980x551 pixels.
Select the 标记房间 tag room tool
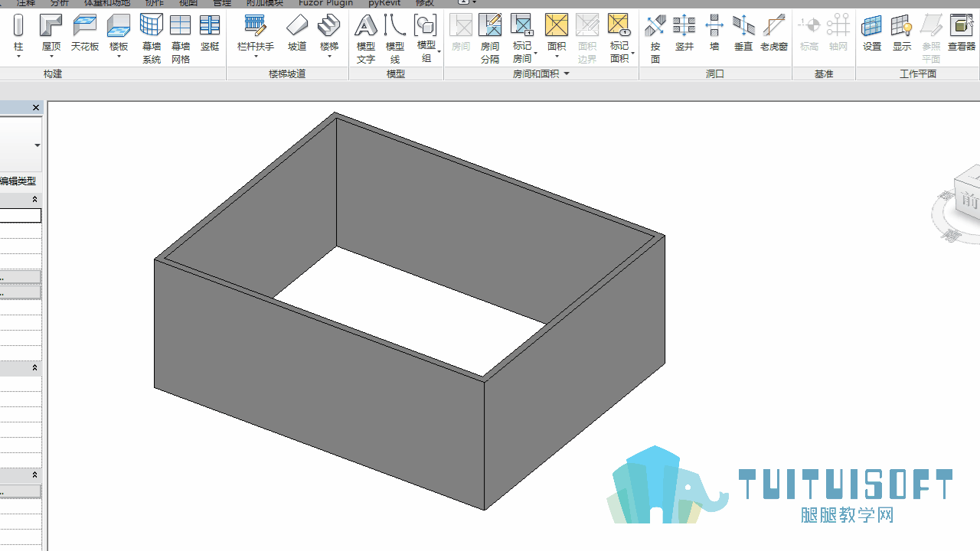click(x=522, y=38)
